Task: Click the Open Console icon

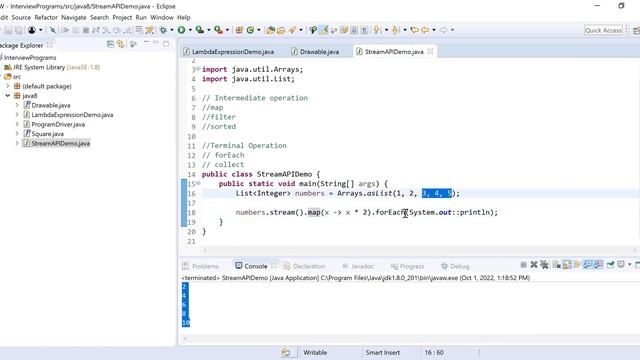Action: 637,265
